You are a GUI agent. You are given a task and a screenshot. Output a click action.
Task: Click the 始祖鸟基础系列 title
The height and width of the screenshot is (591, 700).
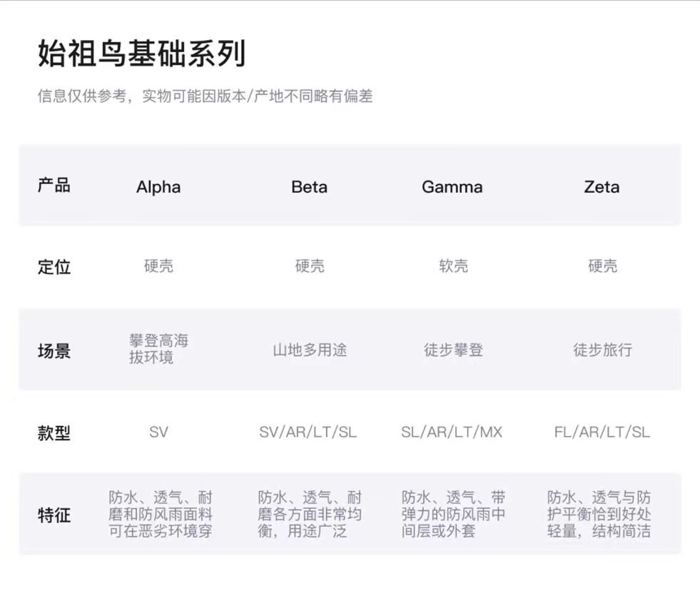coord(141,55)
